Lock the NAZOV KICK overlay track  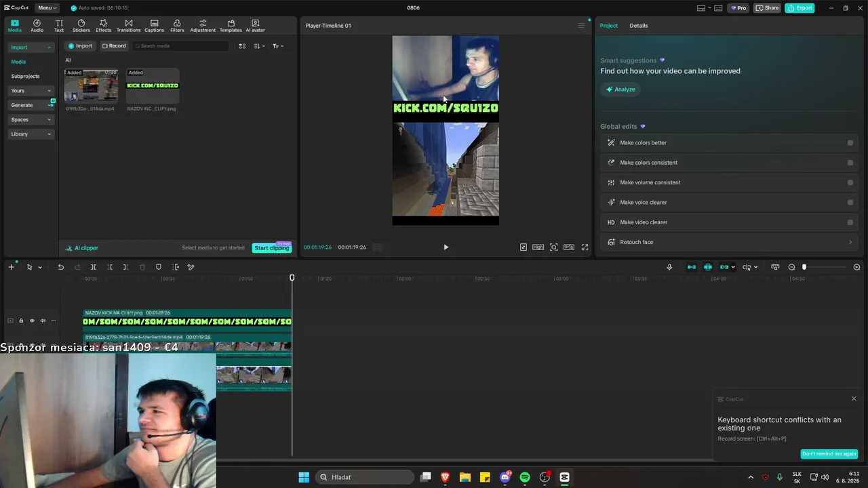click(x=21, y=321)
